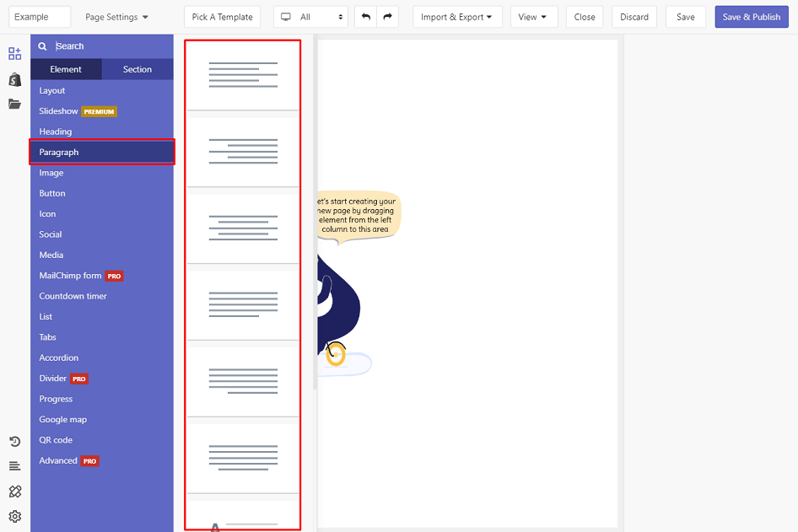
Task: Click Save & Publish
Action: (751, 17)
